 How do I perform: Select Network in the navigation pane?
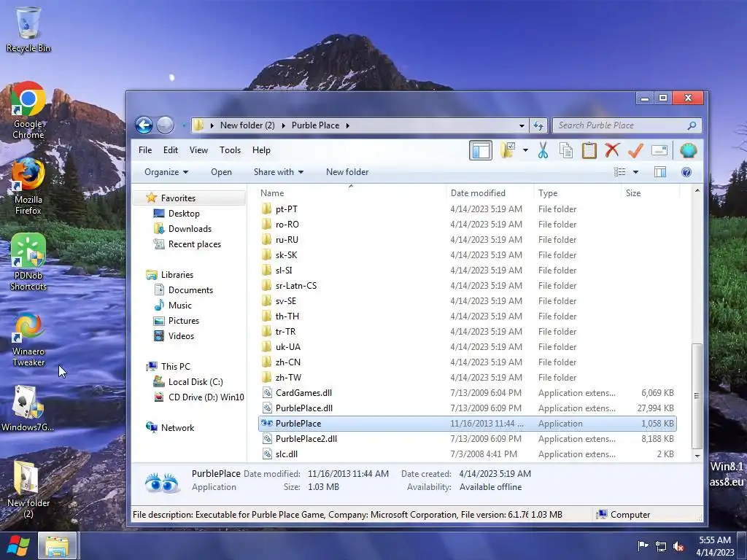[x=177, y=427]
